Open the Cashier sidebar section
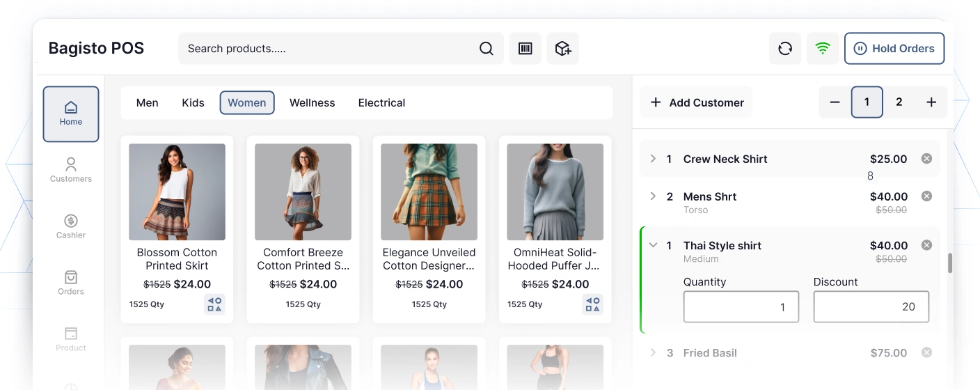This screenshot has width=980, height=390. [71, 226]
